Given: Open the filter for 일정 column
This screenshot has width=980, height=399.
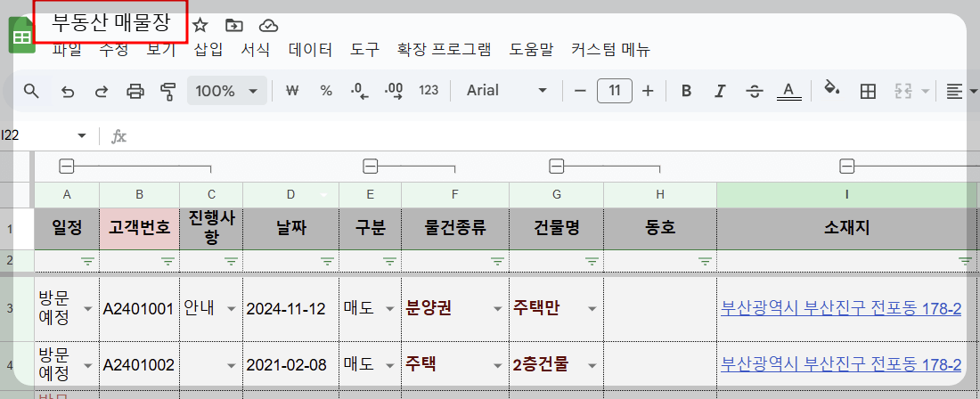Looking at the screenshot, I should coord(88,261).
